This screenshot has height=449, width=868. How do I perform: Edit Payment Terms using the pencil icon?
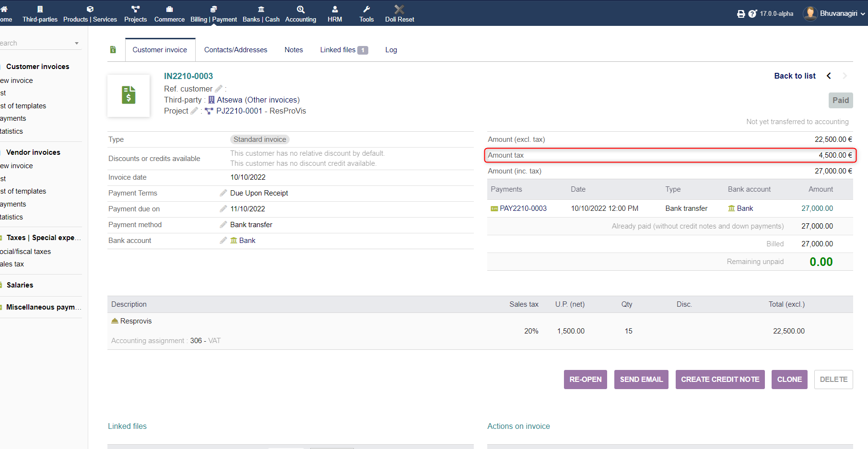[x=223, y=193]
